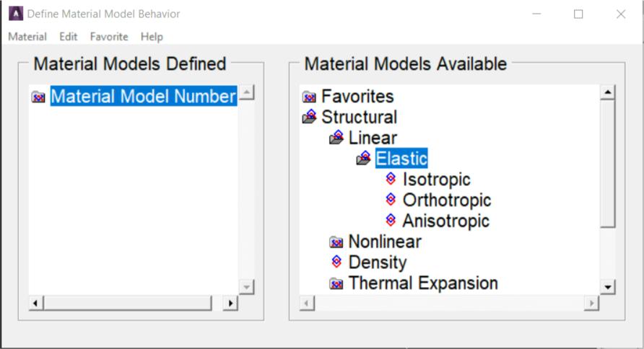This screenshot has height=349, width=644.
Task: Click the Isotropic diamond icon
Action: [391, 179]
